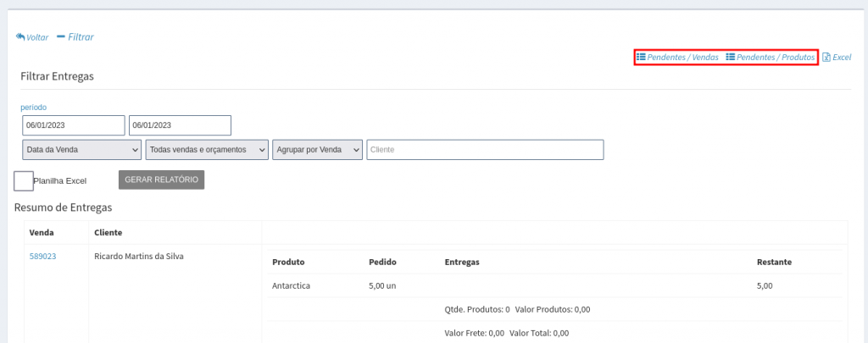
Task: Click the Venda column header
Action: click(x=42, y=232)
